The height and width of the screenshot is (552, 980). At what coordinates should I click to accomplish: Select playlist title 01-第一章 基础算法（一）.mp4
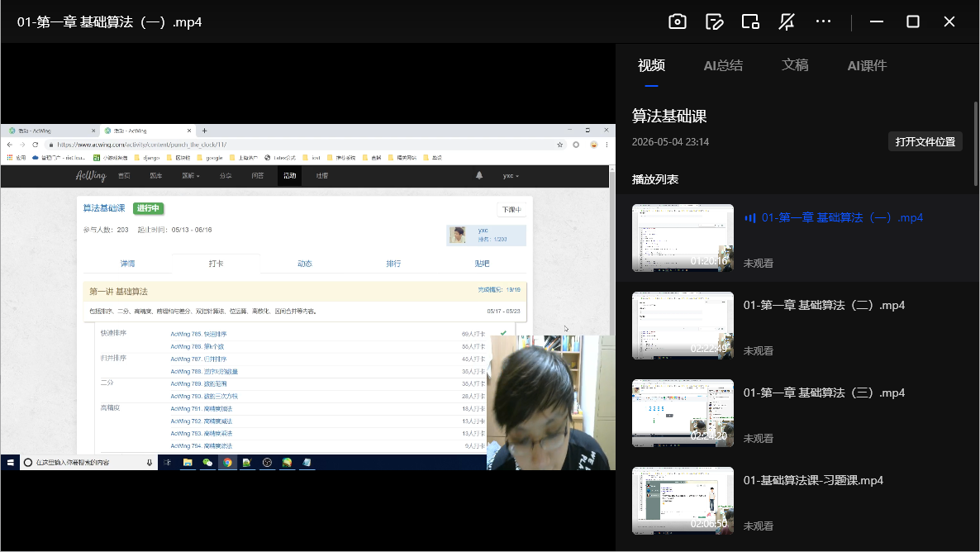(842, 217)
